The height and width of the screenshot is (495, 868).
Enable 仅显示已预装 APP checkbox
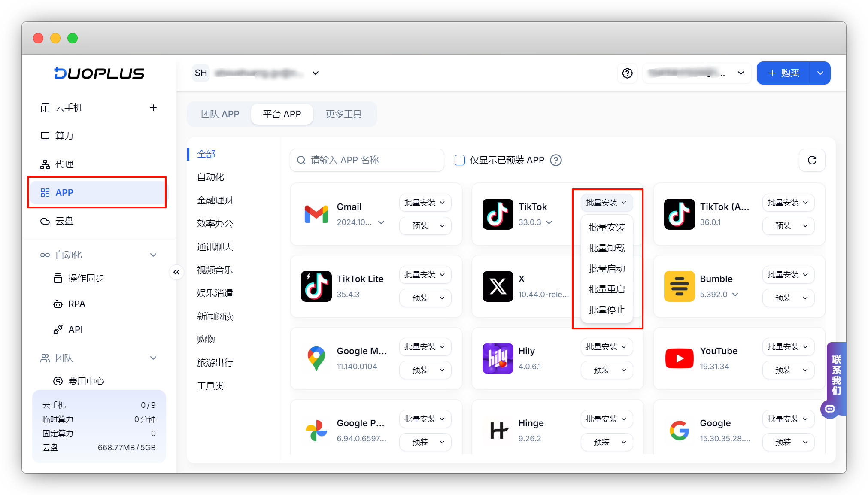pyautogui.click(x=460, y=160)
